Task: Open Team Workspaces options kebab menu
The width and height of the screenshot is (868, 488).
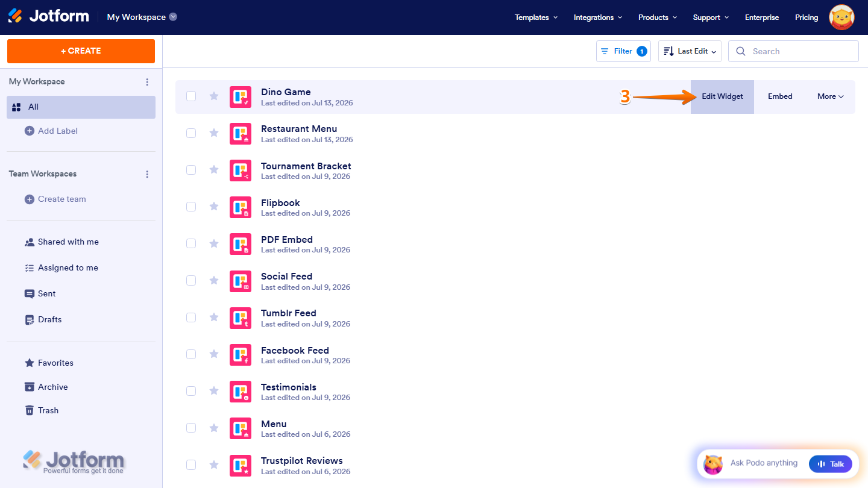Action: (147, 174)
